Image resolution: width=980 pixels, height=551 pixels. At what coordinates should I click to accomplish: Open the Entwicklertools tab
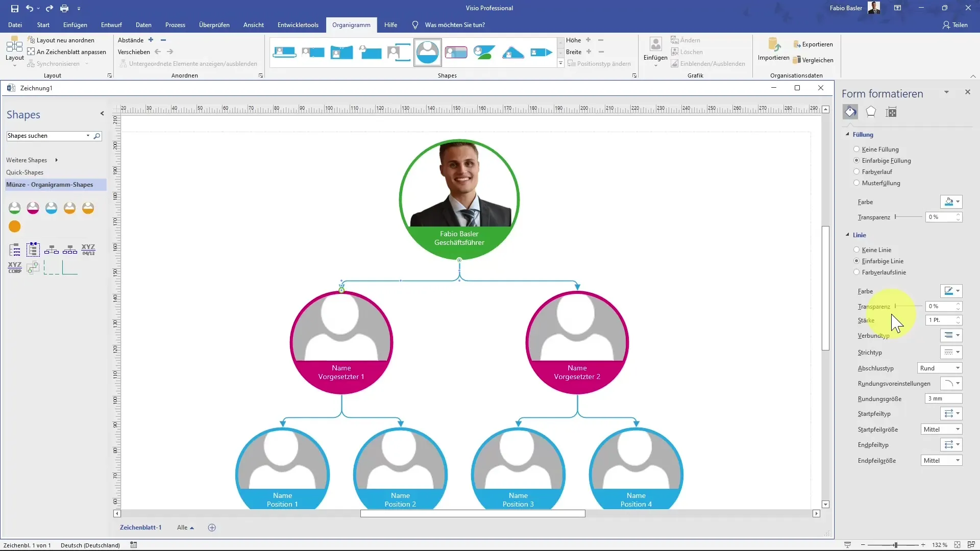pos(298,25)
